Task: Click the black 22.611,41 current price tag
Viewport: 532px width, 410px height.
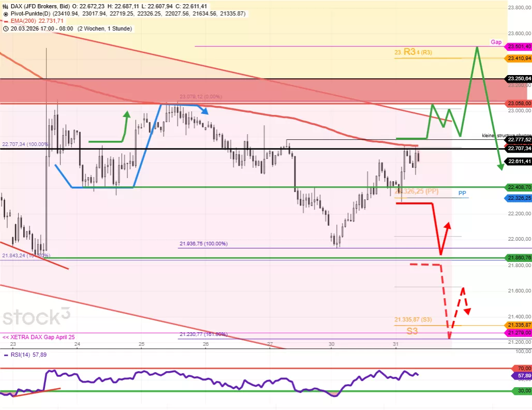Action: 518,162
